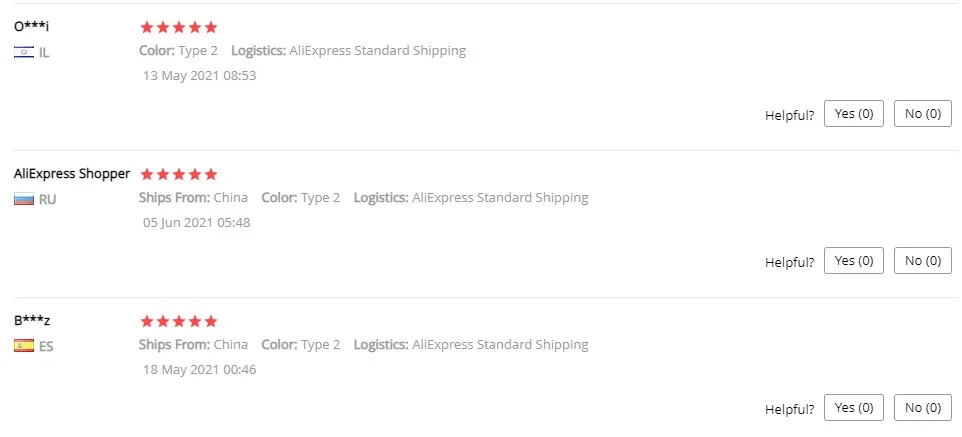Click the star rating of AliExpress Shopper review

click(178, 174)
